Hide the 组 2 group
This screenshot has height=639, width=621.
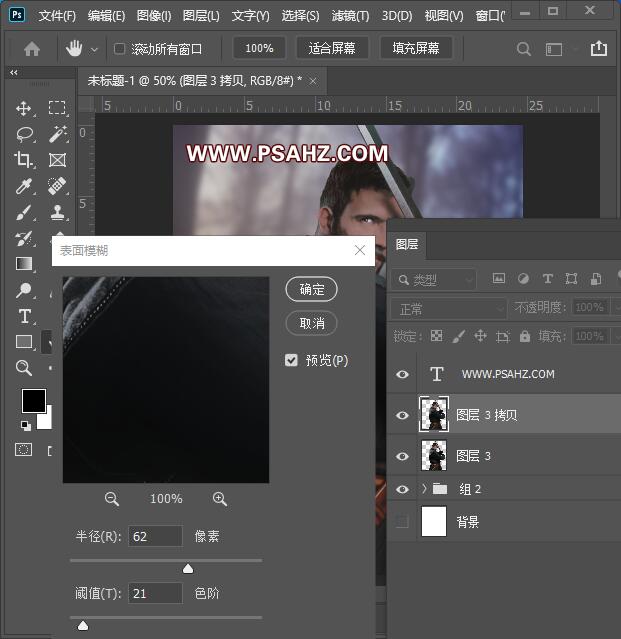[x=402, y=489]
